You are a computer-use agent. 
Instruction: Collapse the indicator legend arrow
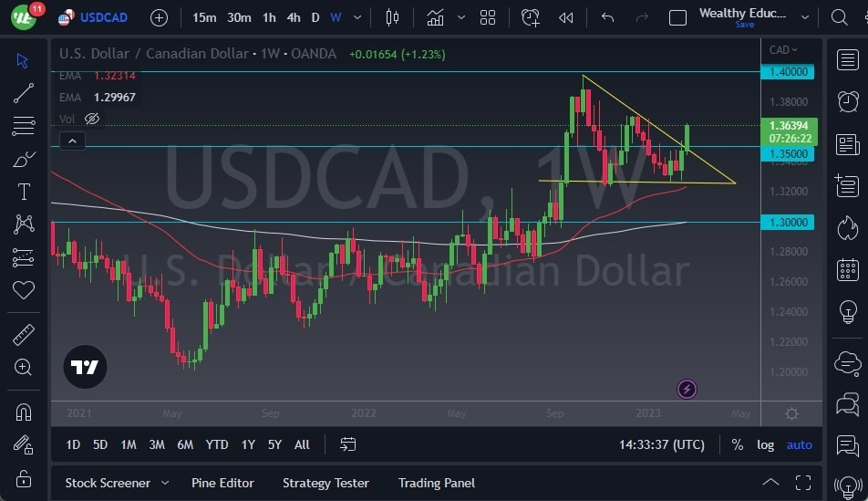pos(73,141)
